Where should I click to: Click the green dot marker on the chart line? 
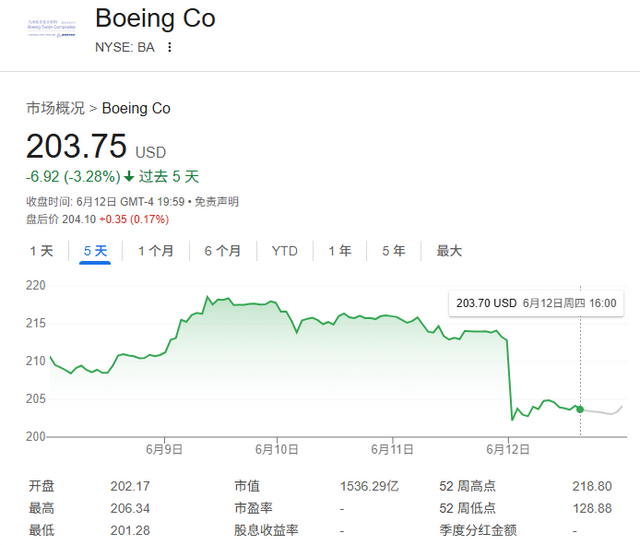pos(580,409)
